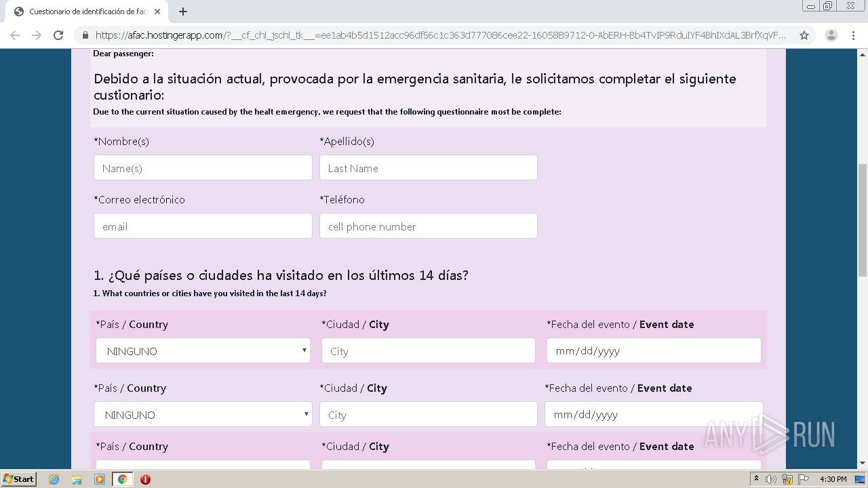Click the scrollbar down arrow
The height and width of the screenshot is (488, 868).
(862, 464)
